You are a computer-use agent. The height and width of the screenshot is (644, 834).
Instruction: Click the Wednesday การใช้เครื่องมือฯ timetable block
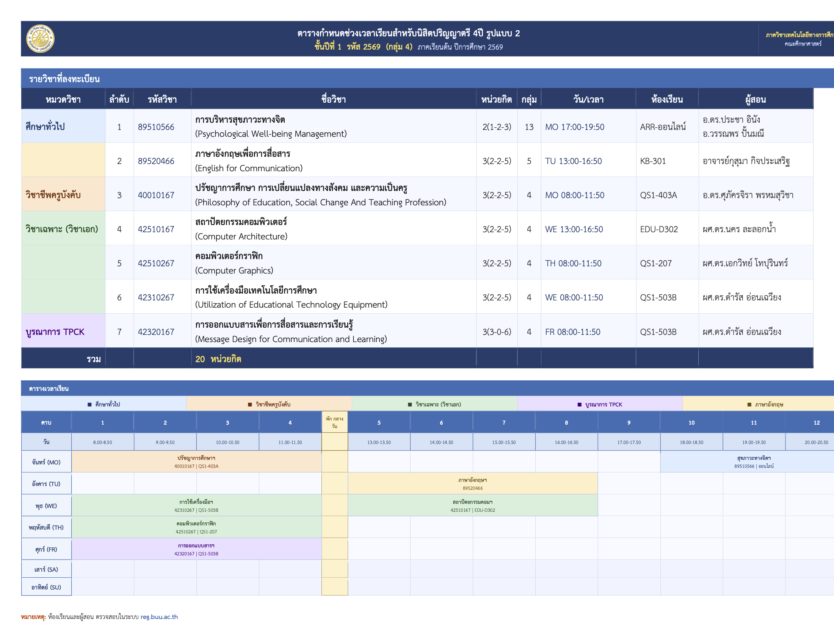(196, 505)
